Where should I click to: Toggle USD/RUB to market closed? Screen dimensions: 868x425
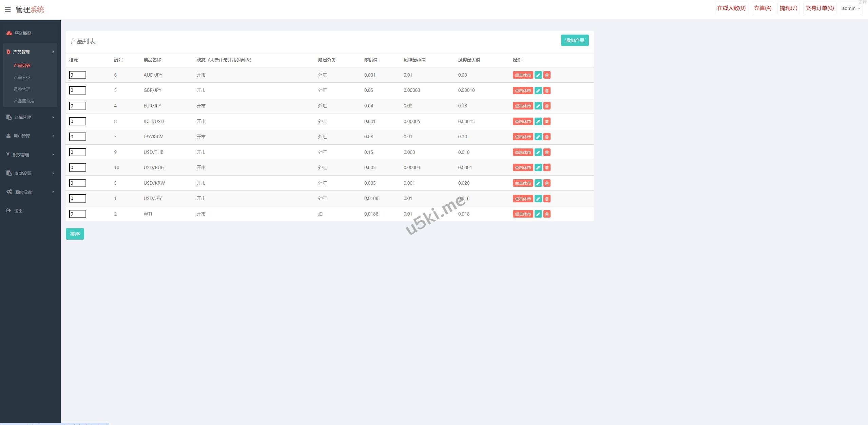[x=523, y=167]
